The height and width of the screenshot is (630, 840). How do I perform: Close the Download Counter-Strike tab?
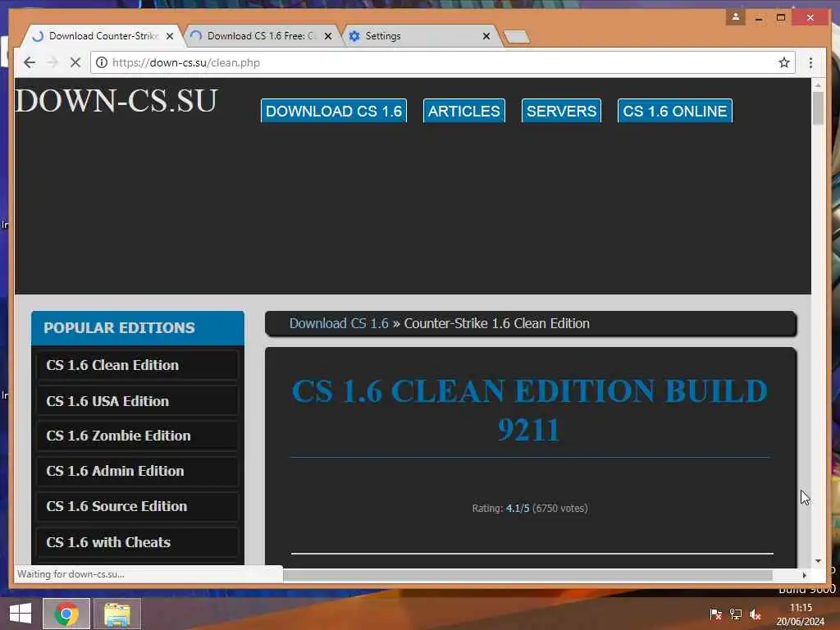point(170,36)
